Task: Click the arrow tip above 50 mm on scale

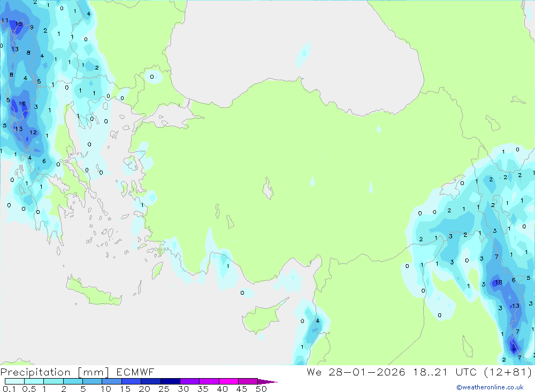Action: click(268, 382)
